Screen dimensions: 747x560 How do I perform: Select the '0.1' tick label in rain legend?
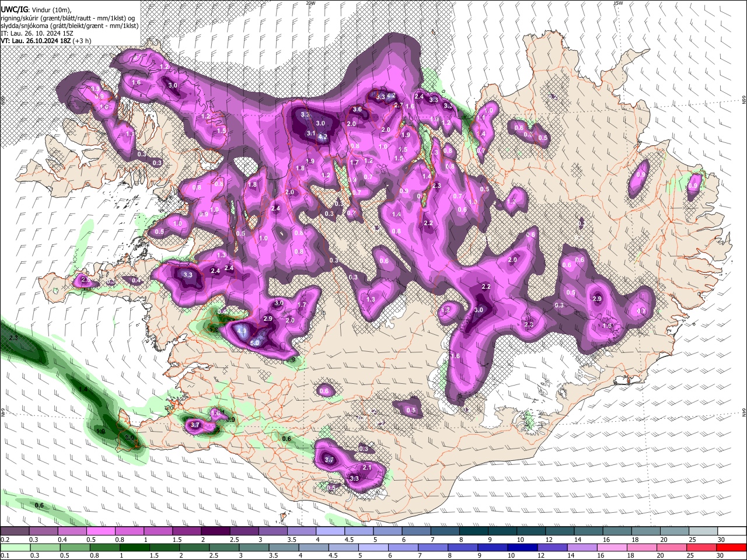click(5, 555)
